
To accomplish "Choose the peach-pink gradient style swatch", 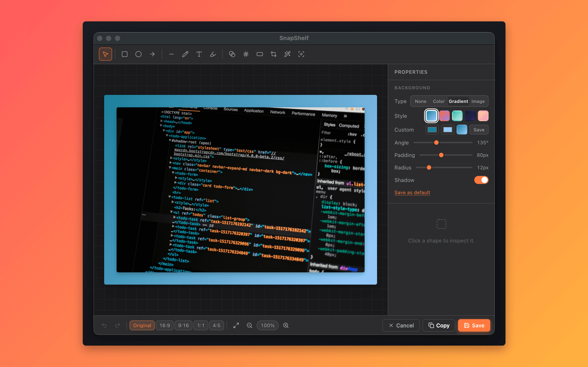I will tap(483, 116).
